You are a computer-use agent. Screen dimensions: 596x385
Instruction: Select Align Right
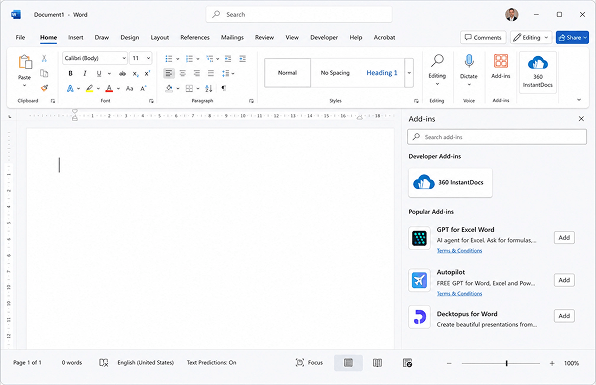pos(197,73)
